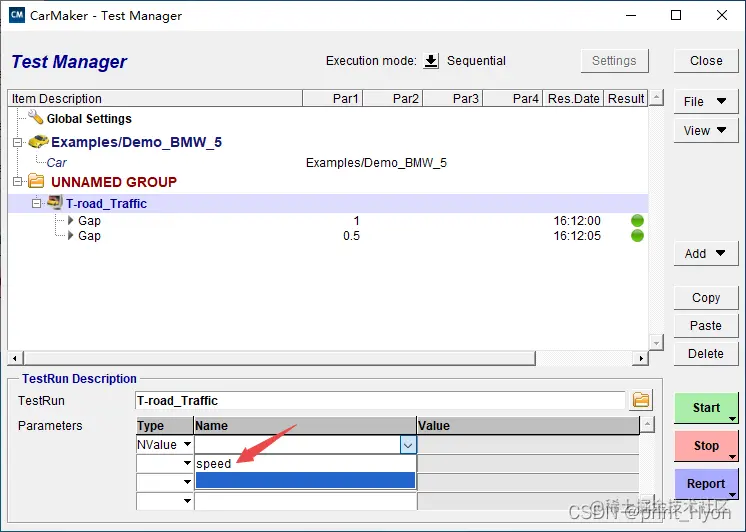This screenshot has height=532, width=746.
Task: Click the Par1 column header
Action: pyautogui.click(x=333, y=99)
